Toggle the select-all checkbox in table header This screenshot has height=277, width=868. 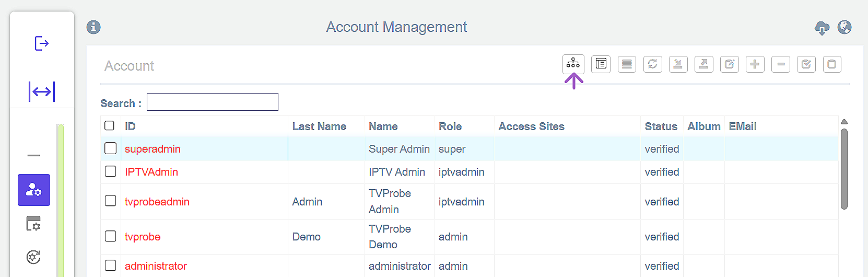tap(109, 125)
